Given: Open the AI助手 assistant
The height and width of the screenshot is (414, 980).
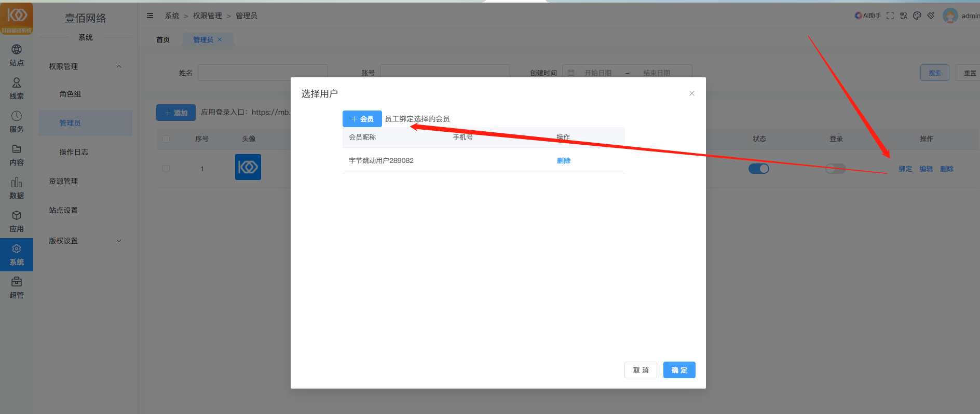Looking at the screenshot, I should [x=867, y=16].
